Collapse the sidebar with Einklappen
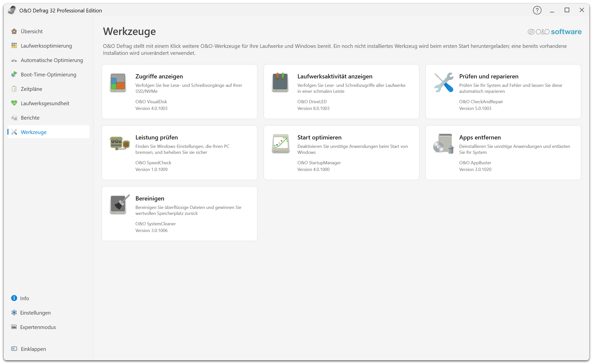This screenshot has width=593, height=364. (x=48, y=349)
